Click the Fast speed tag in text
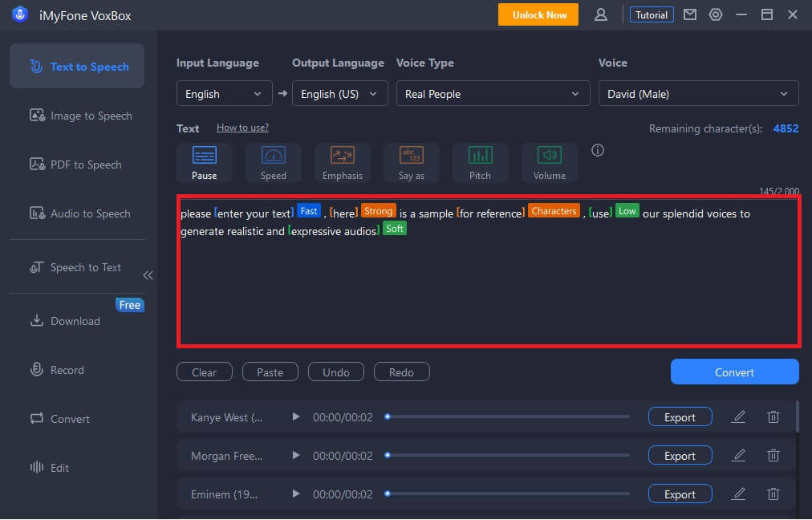The height and width of the screenshot is (520, 812). click(x=309, y=211)
